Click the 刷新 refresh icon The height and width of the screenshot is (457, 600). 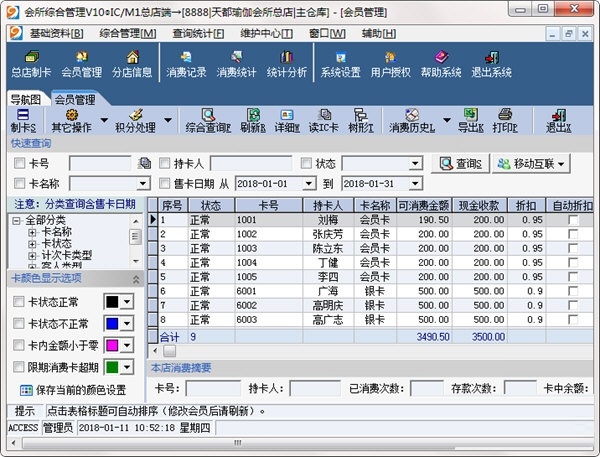253,121
